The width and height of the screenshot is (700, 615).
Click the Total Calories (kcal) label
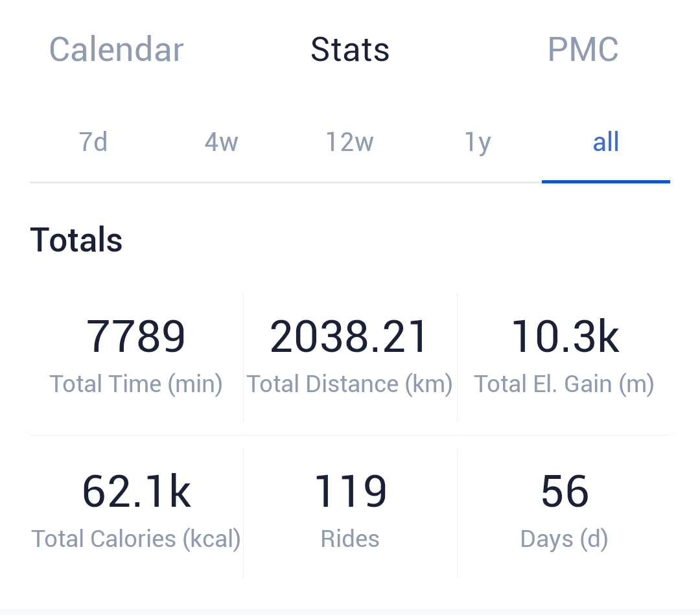[135, 539]
